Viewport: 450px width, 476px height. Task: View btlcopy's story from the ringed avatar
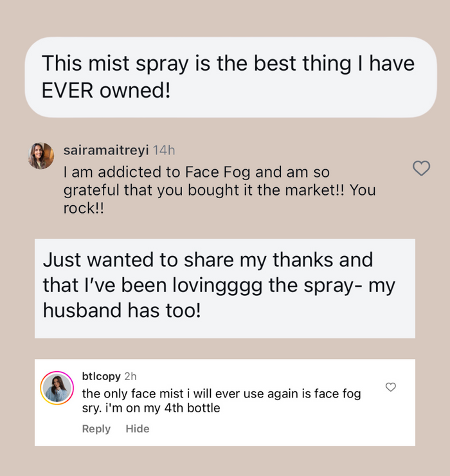click(x=57, y=388)
